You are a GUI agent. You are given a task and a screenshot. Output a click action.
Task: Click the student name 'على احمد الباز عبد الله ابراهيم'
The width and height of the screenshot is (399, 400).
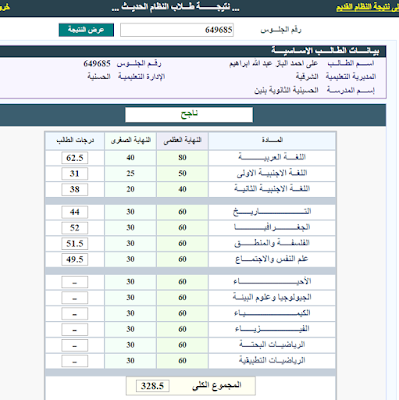point(273,63)
